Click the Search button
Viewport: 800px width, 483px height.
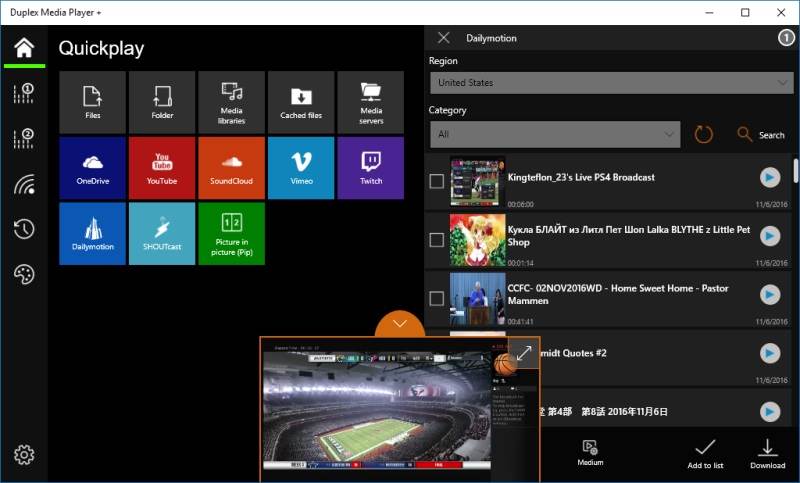click(761, 134)
